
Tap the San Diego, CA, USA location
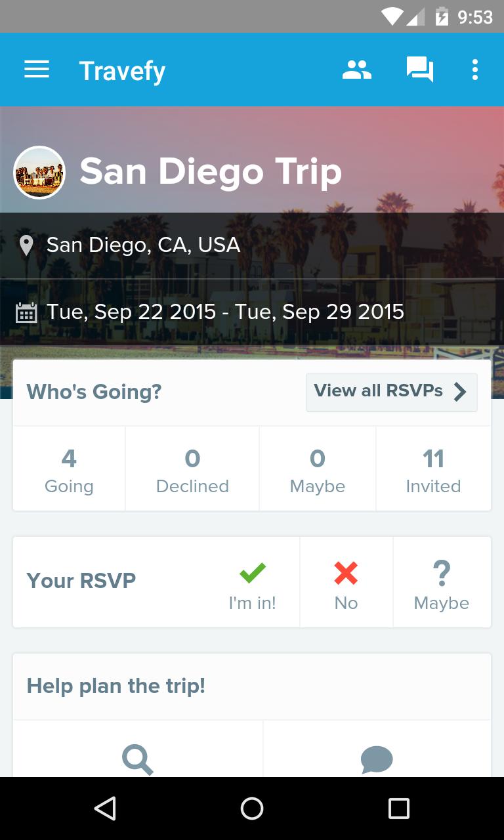pyautogui.click(x=143, y=245)
